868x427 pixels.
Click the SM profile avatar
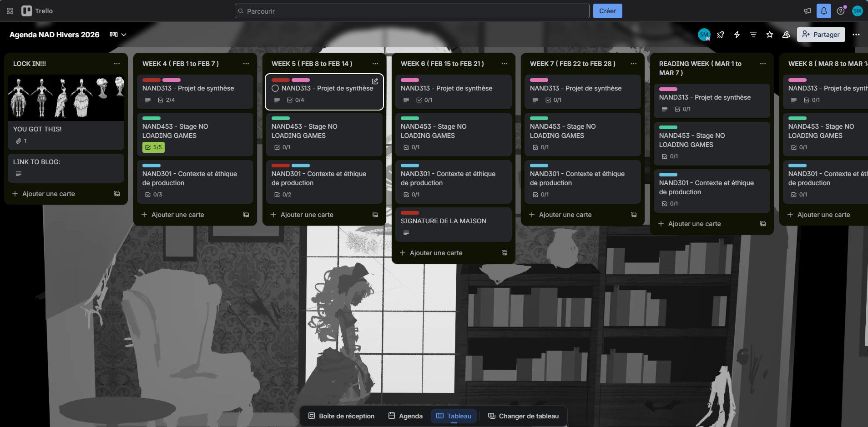point(857,10)
